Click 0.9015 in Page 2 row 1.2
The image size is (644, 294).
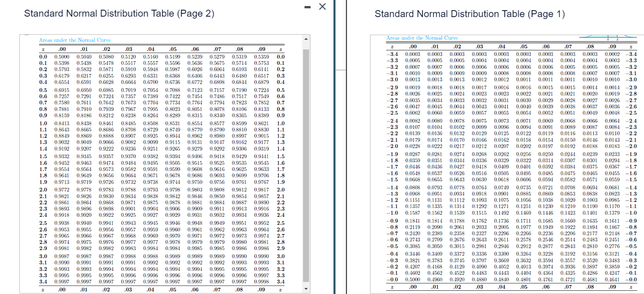pyautogui.click(x=261, y=136)
